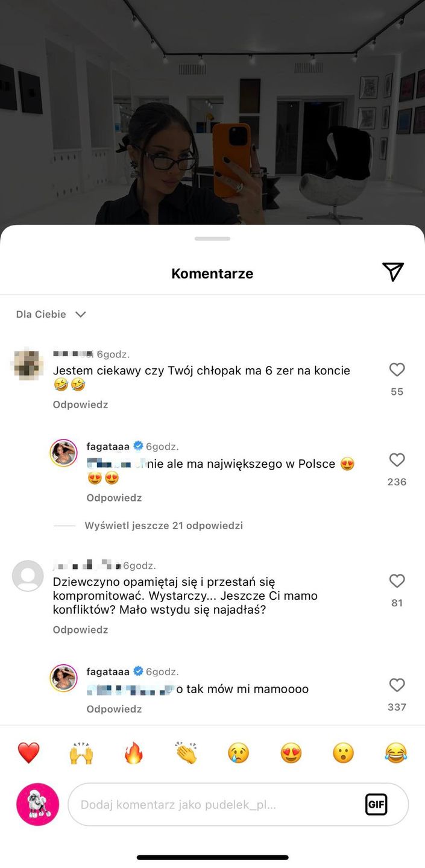Insert the clapping hands emoji
The width and height of the screenshot is (425, 868).
click(186, 753)
